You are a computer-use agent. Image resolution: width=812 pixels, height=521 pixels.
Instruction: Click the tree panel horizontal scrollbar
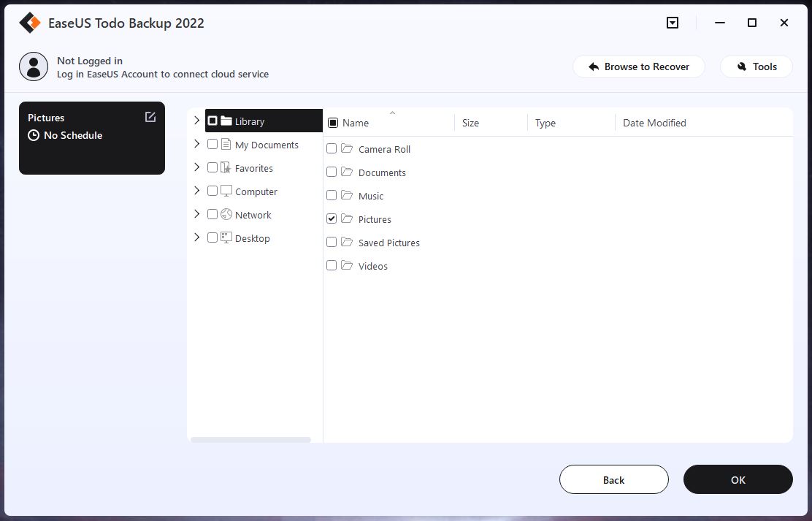[250, 440]
